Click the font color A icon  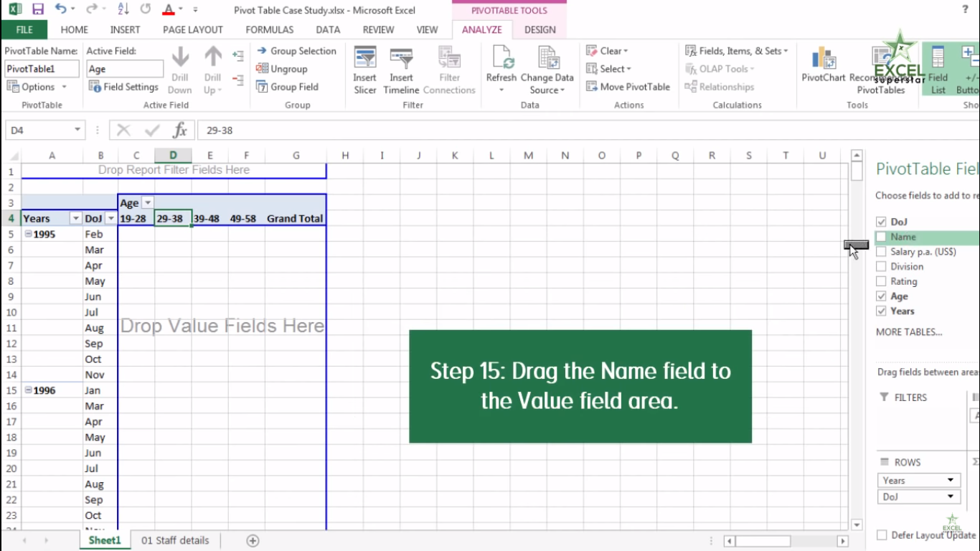click(x=168, y=9)
